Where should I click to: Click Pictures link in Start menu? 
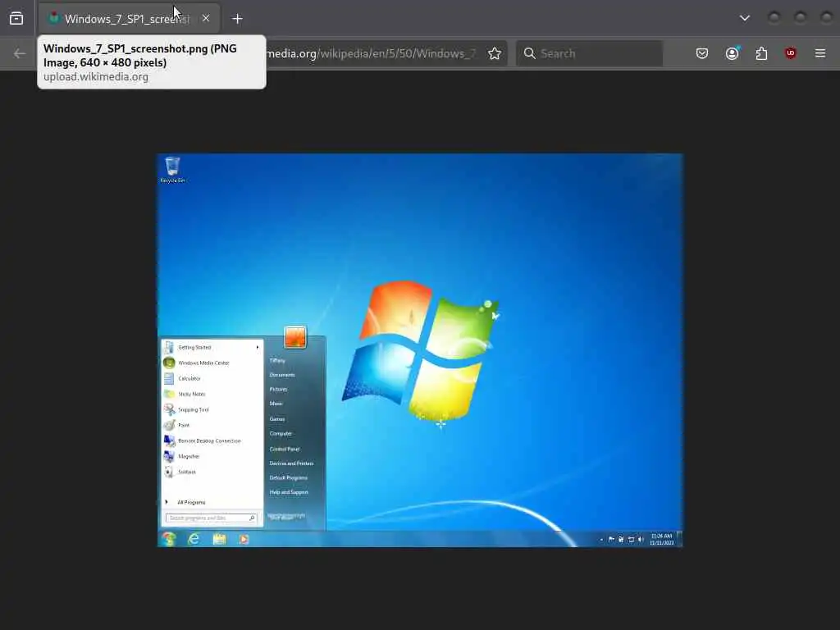(x=279, y=389)
